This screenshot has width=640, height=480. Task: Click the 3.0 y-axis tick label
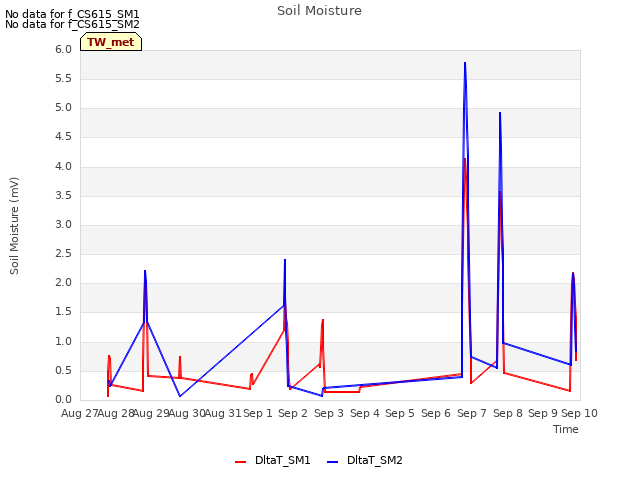(63, 224)
